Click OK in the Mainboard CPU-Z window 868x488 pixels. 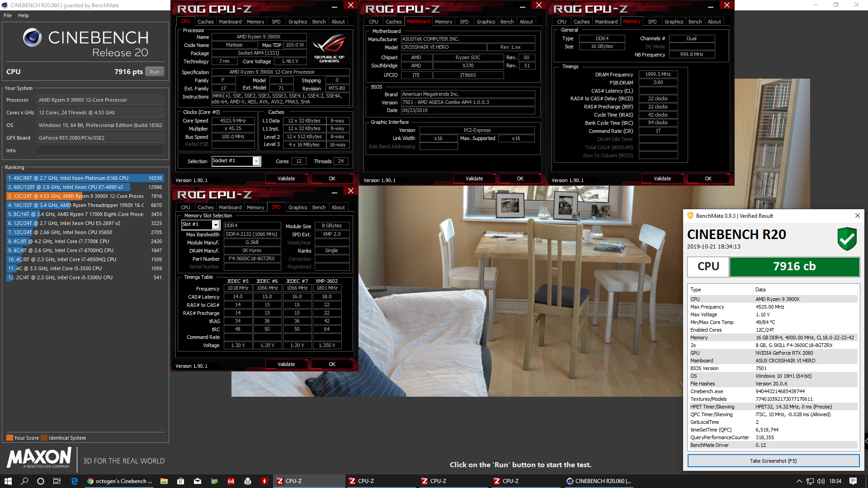520,178
